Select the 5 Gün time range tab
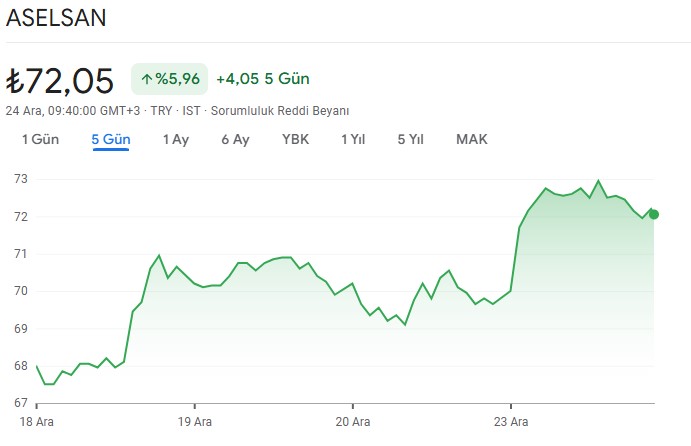 coord(111,139)
